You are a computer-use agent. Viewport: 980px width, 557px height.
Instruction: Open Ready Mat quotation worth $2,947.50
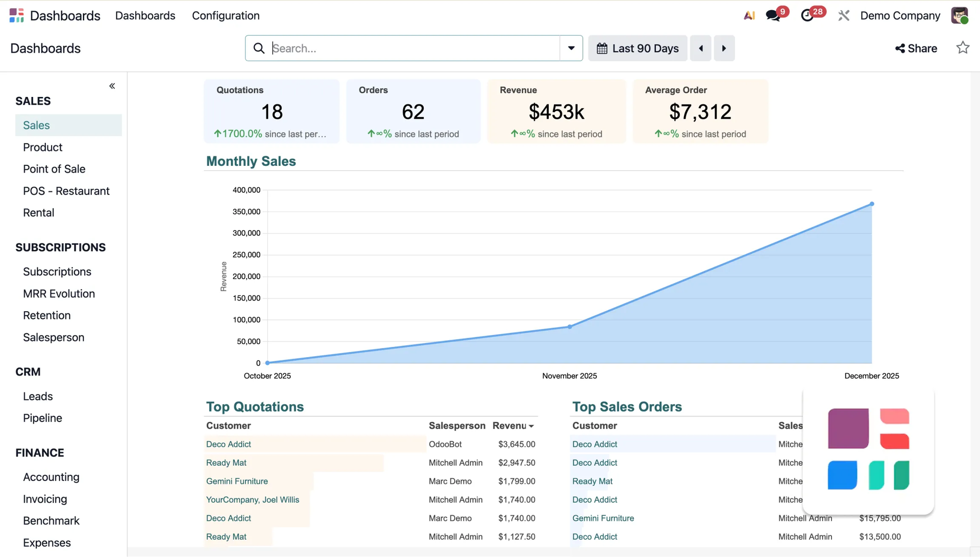226,463
